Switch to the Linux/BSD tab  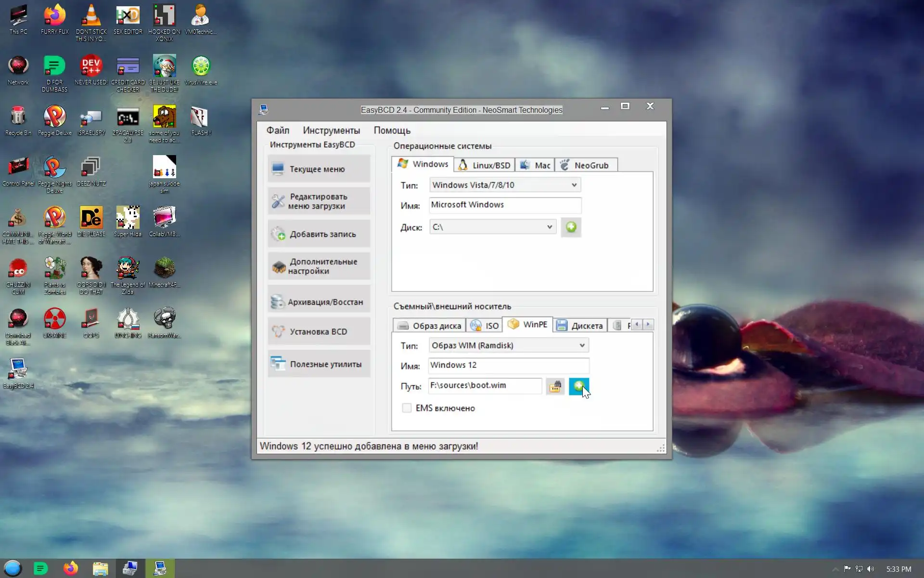pos(484,165)
